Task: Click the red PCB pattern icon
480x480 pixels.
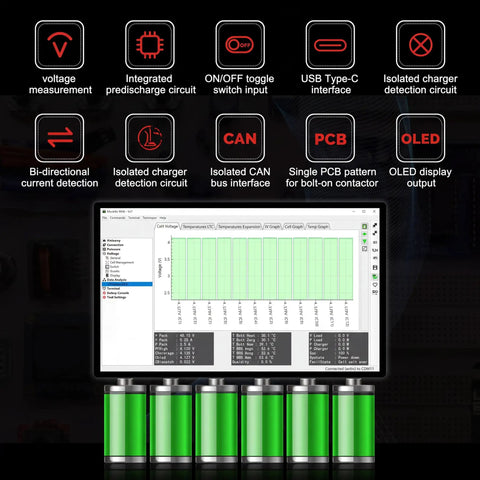Action: click(x=330, y=138)
